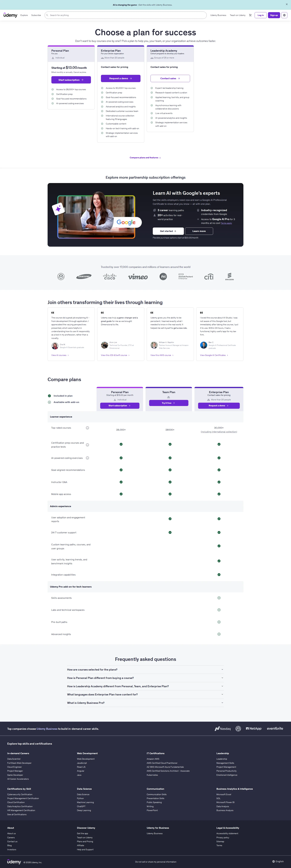The height and width of the screenshot is (868, 291).
Task: Select Teach on Udemy in the header
Action: (237, 15)
